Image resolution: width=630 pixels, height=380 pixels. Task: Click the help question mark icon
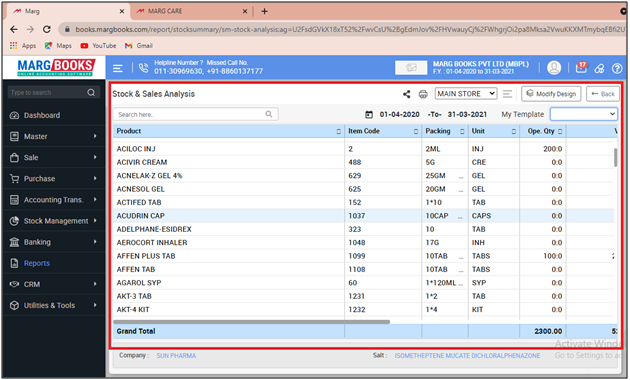tap(617, 69)
